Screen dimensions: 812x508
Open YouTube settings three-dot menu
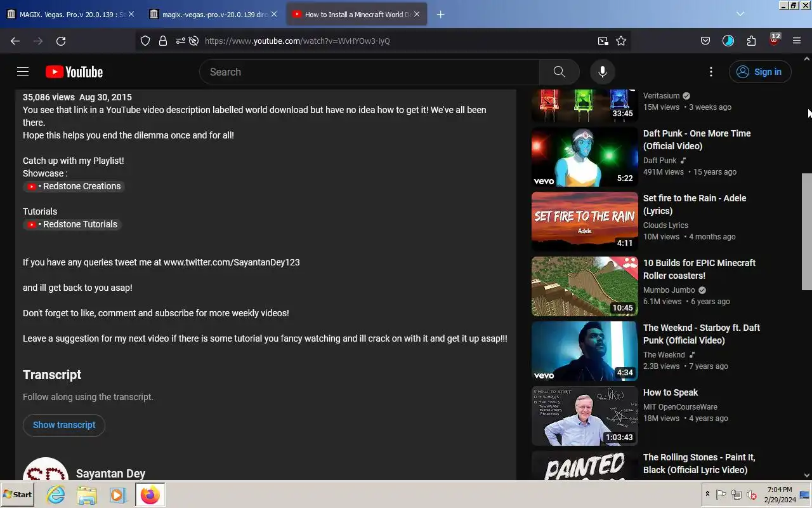pyautogui.click(x=710, y=72)
